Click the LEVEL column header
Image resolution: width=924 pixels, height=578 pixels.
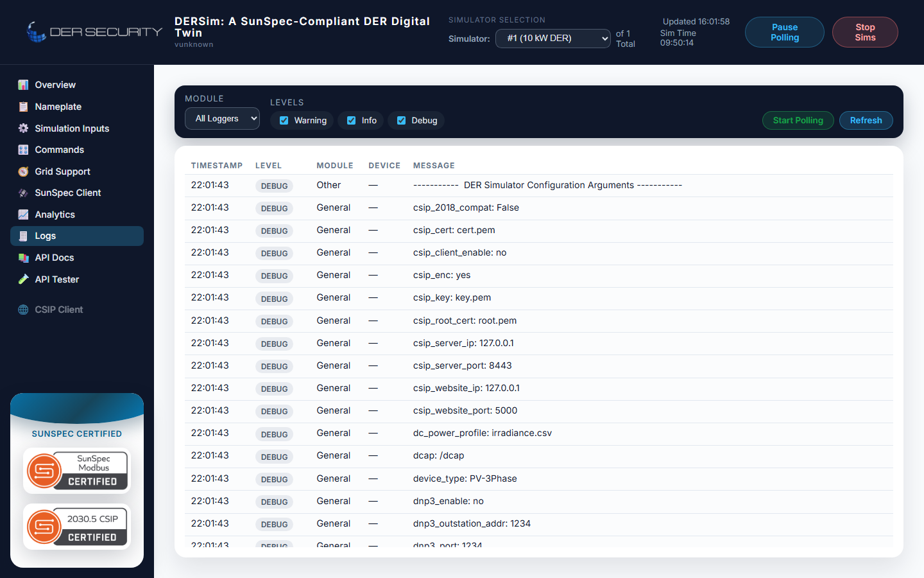(x=268, y=166)
